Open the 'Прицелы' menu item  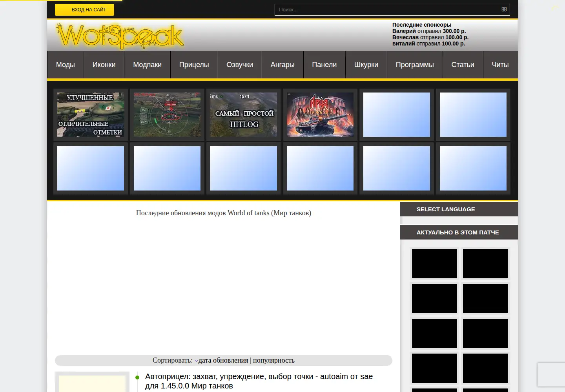point(194,65)
